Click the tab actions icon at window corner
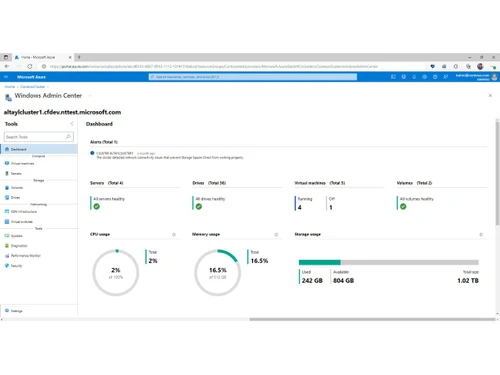This screenshot has width=500, height=375. pos(6,57)
